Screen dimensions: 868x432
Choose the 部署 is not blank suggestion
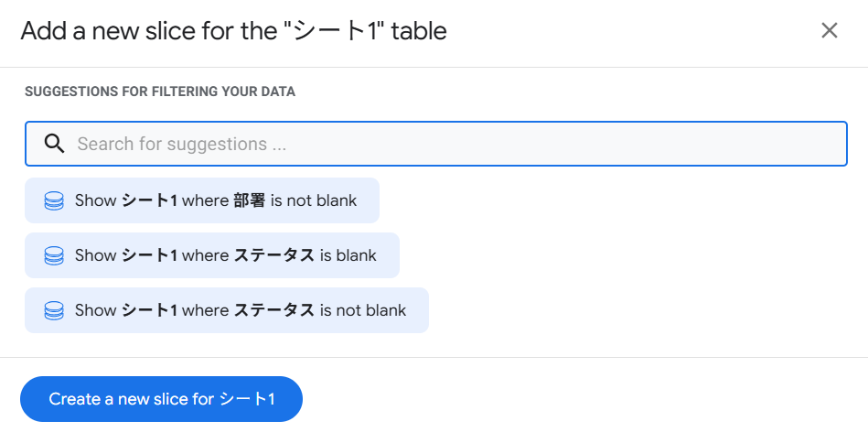201,200
